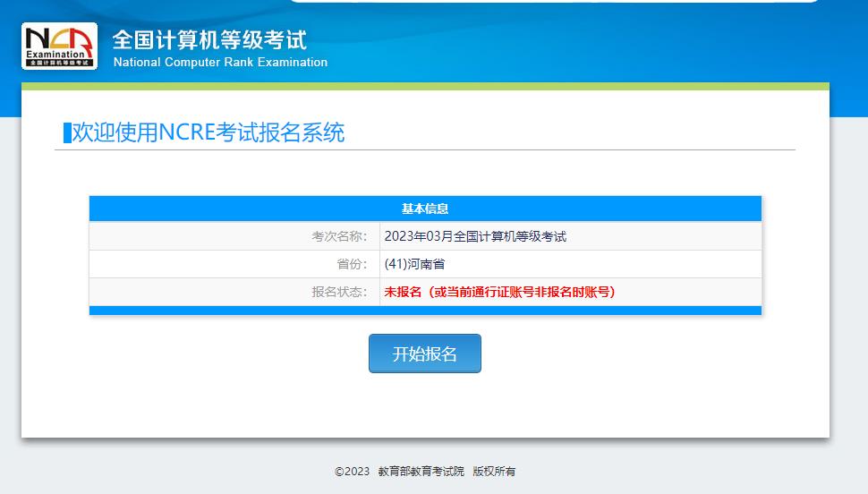Click the 全国计算机等级考试 header title
This screenshot has width=868, height=494.
click(209, 40)
